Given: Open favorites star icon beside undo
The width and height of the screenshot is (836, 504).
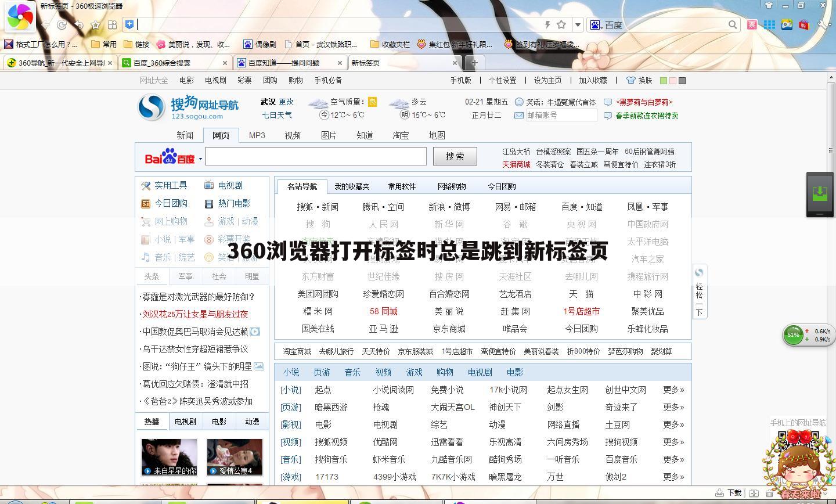Looking at the screenshot, I should [96, 25].
